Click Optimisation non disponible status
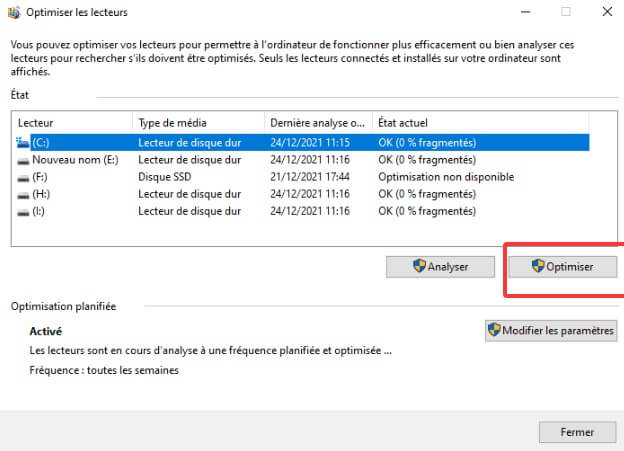Screen dimensions: 624x451 pos(446,177)
